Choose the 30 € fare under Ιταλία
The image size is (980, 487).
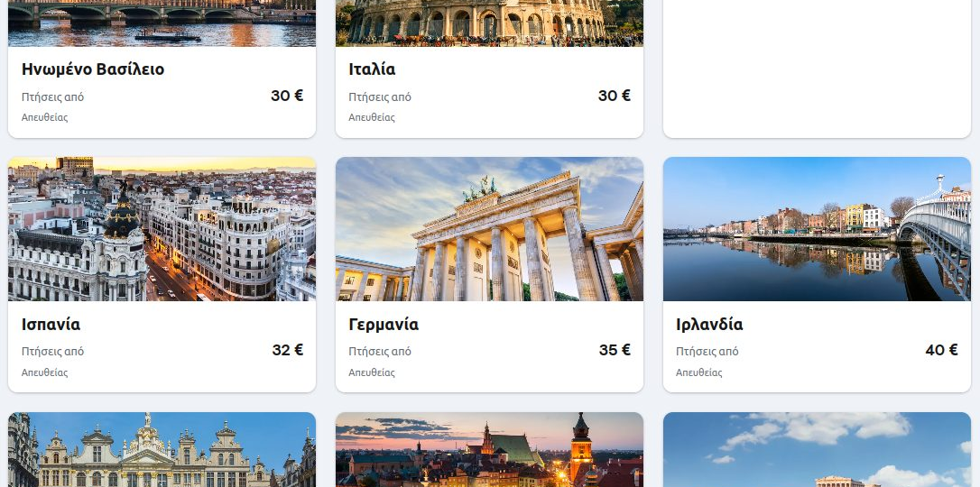click(615, 96)
